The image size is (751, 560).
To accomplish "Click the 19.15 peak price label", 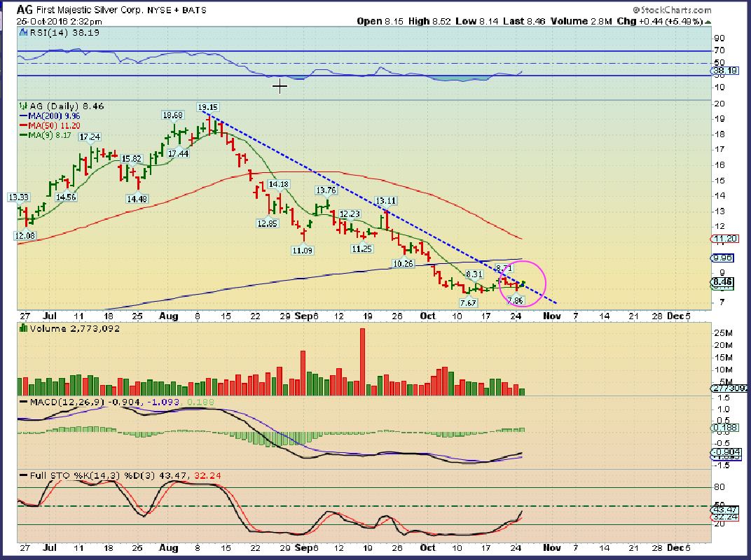I will [208, 107].
